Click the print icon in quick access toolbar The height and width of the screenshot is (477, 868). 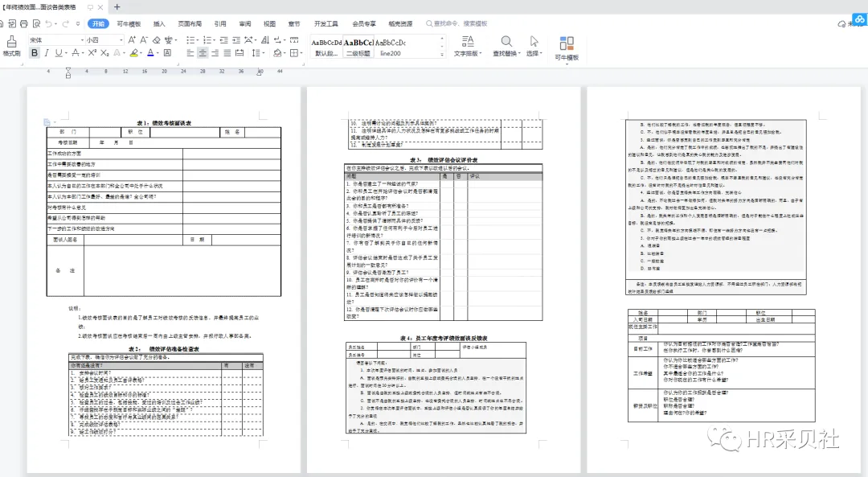24,24
